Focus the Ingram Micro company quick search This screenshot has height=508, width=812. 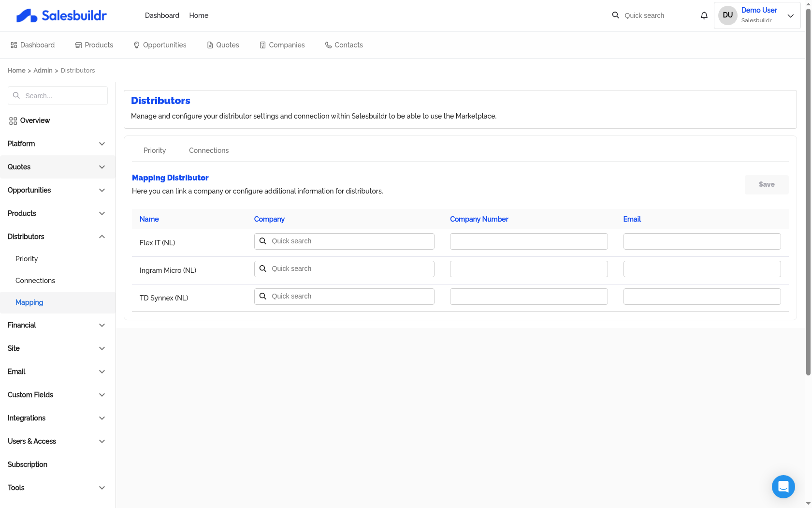click(344, 269)
